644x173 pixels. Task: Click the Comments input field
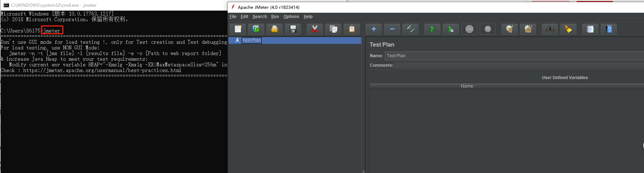point(519,65)
